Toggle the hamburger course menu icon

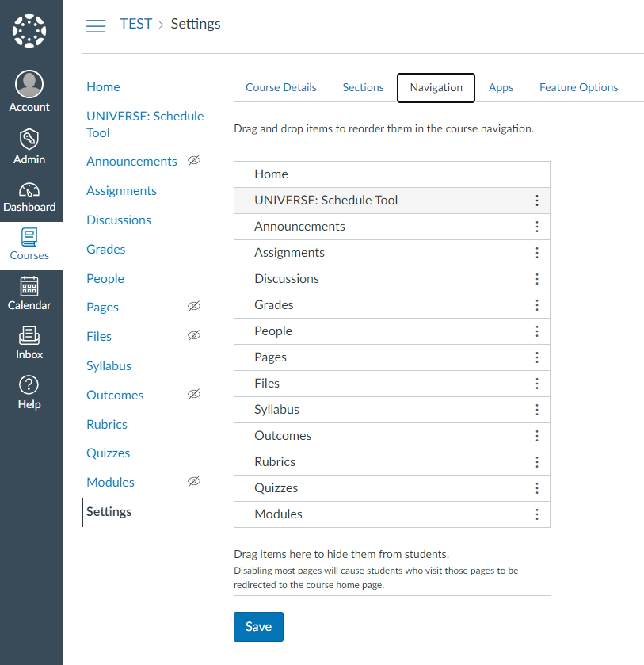tap(96, 26)
